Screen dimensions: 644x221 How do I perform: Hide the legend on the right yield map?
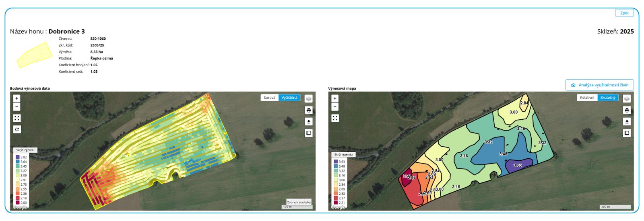(x=343, y=155)
